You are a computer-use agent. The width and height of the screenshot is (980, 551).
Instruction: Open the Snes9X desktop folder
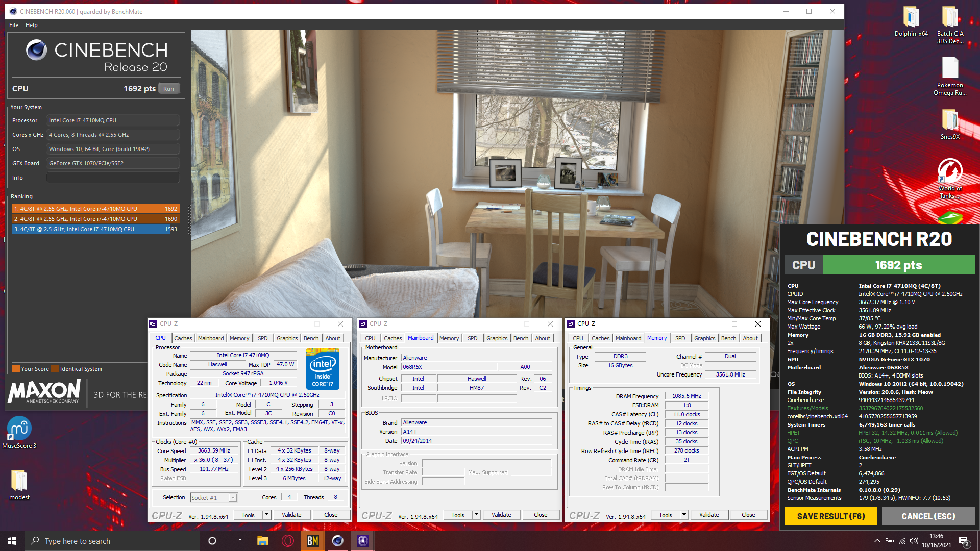click(x=950, y=120)
